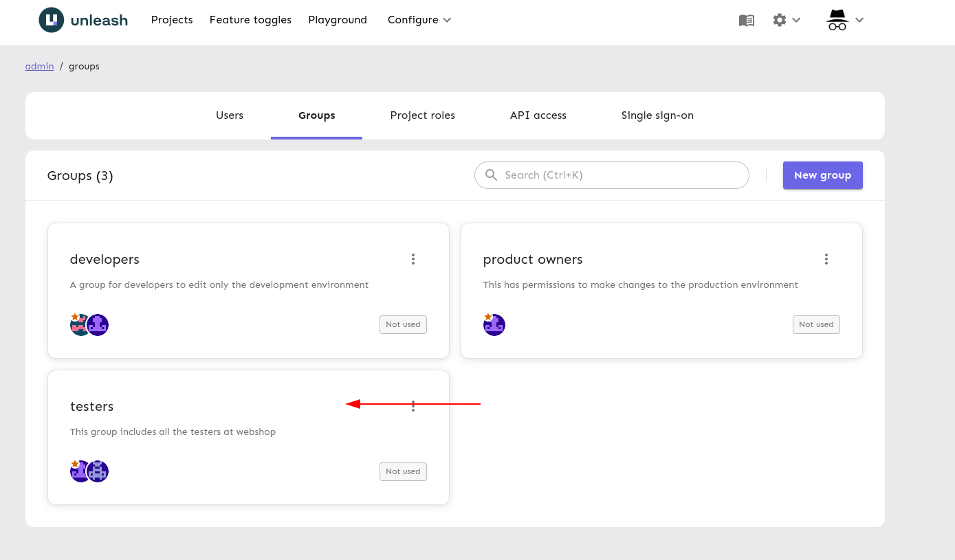Image resolution: width=955 pixels, height=560 pixels.
Task: Go to Feature toggles page
Action: coord(250,20)
